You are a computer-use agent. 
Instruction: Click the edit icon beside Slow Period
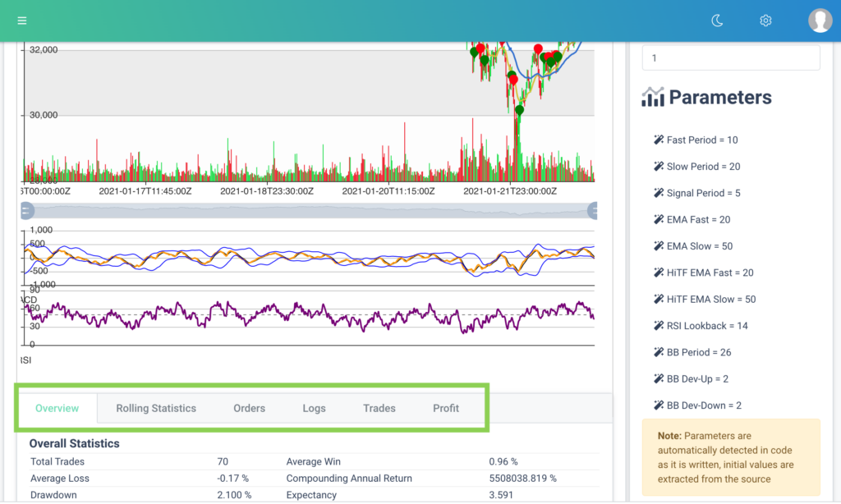(659, 167)
